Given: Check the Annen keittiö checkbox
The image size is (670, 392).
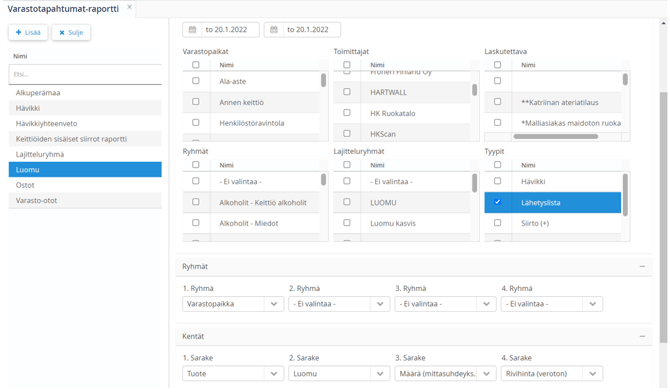Looking at the screenshot, I should (196, 102).
